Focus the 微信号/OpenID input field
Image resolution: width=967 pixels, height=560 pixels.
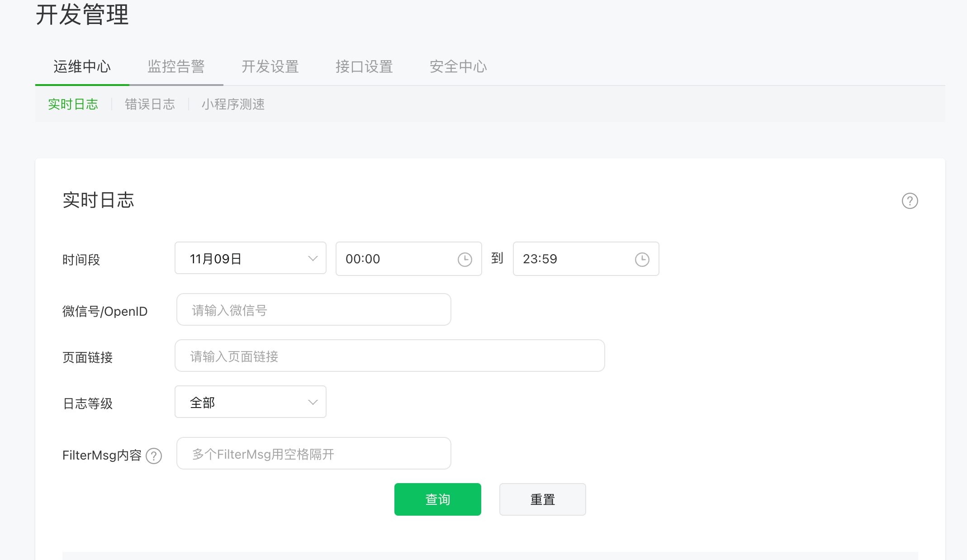click(x=313, y=310)
